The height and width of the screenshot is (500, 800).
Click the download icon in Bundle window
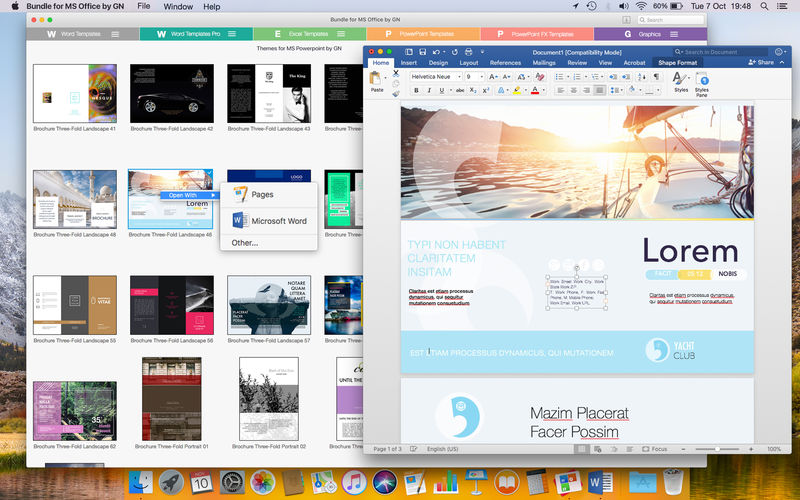click(x=626, y=19)
